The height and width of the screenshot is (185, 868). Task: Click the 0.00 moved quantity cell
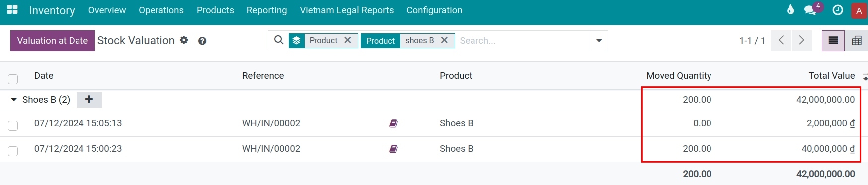[x=702, y=123]
